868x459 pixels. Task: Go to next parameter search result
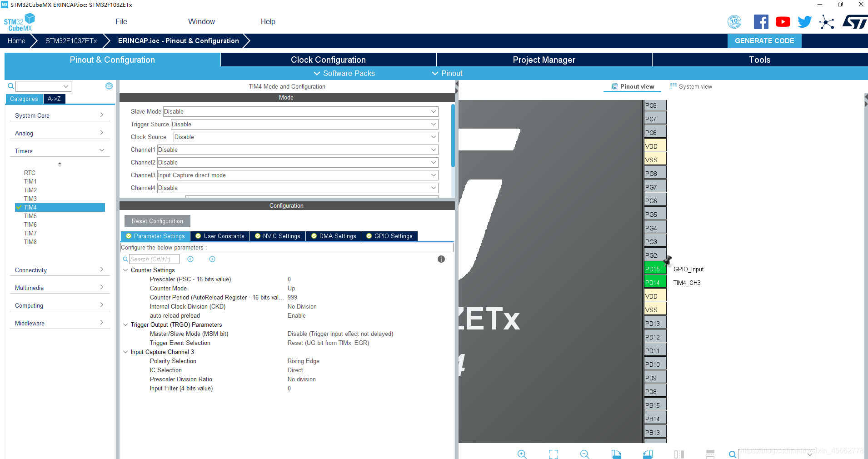pos(212,259)
